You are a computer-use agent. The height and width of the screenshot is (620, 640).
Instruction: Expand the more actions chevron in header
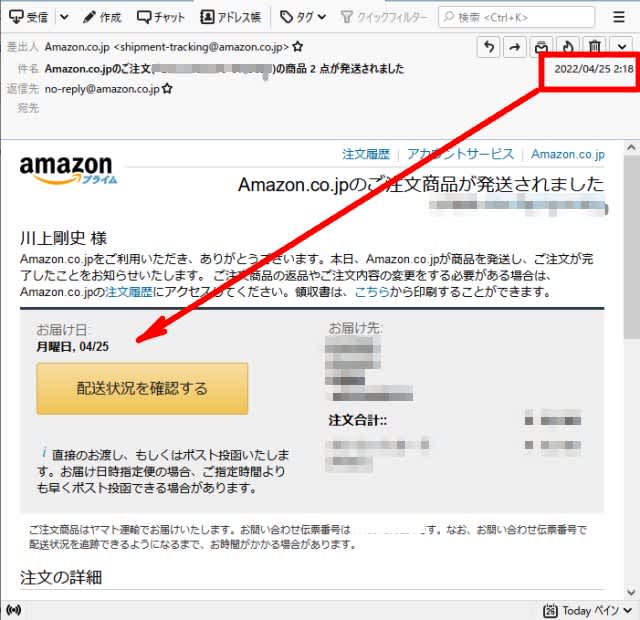(622, 46)
